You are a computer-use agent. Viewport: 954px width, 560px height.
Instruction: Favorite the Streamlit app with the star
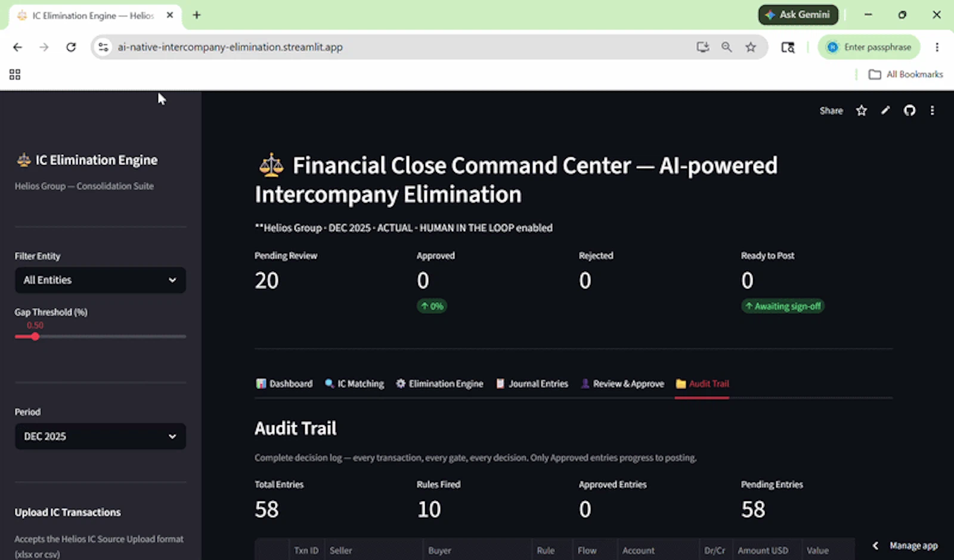pos(861,111)
